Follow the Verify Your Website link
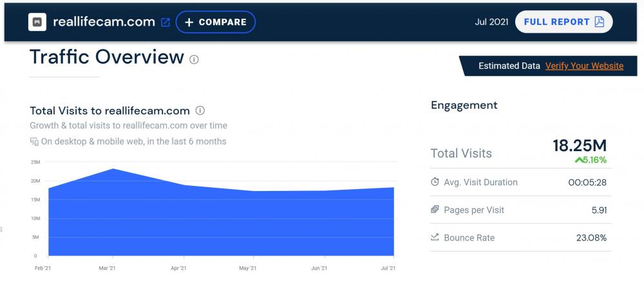Image resolution: width=644 pixels, height=283 pixels. click(584, 66)
